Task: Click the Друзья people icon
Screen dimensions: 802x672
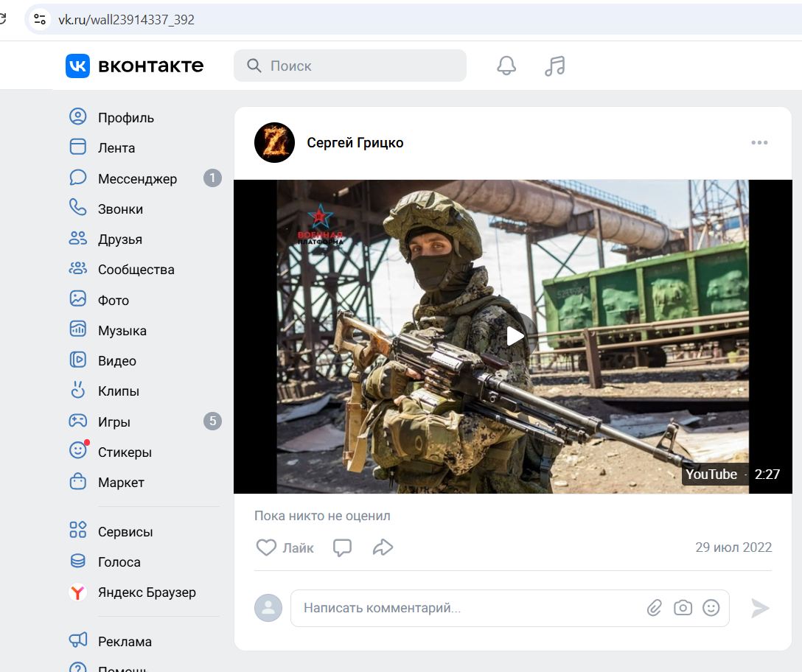Action: click(77, 238)
